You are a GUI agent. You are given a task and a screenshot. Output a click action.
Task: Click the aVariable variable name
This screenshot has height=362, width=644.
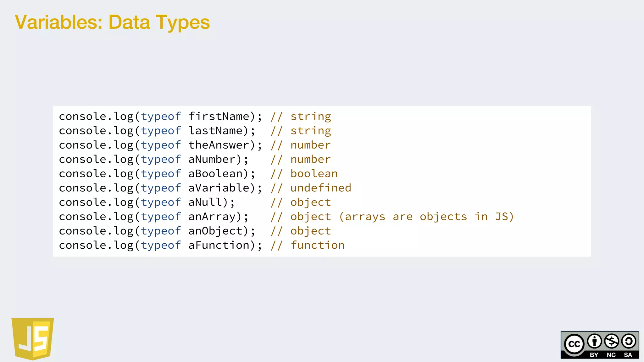point(219,188)
